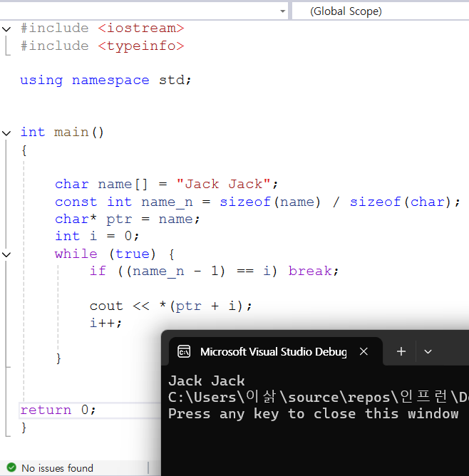Click the "Jack Jack" string literal in code

pyautogui.click(x=223, y=184)
